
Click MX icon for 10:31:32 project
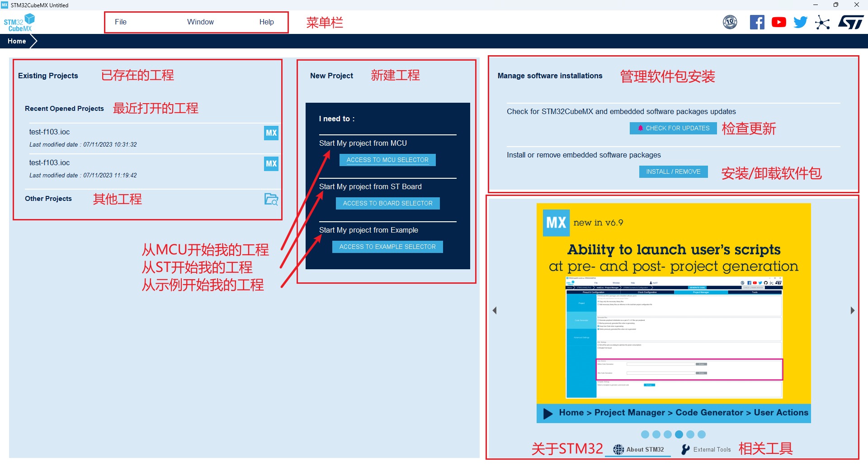point(271,133)
